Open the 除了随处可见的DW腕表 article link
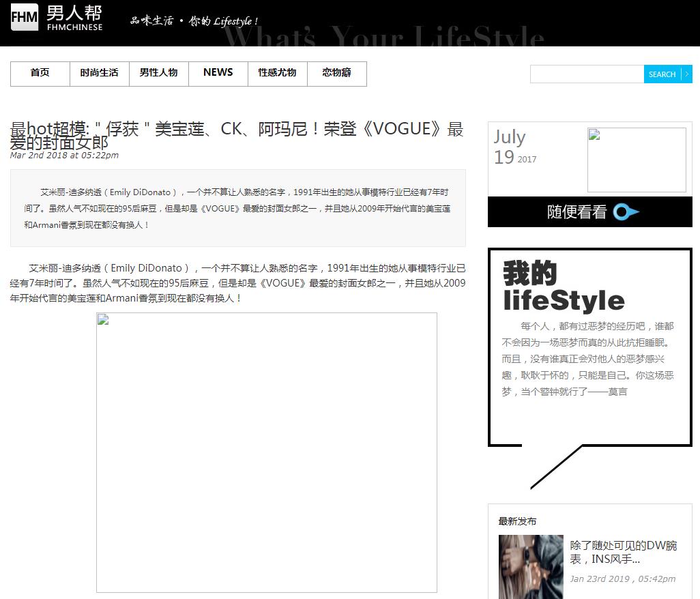 point(623,552)
